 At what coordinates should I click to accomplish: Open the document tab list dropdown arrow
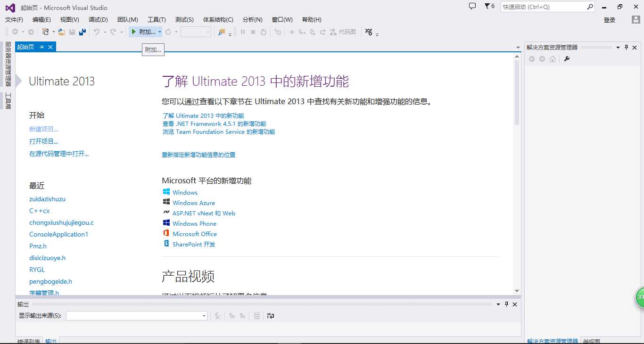518,48
